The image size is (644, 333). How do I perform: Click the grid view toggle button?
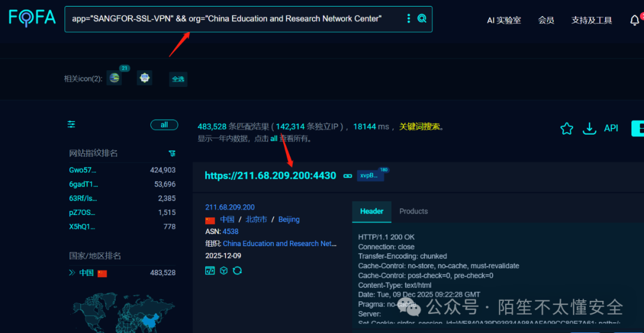[638, 128]
